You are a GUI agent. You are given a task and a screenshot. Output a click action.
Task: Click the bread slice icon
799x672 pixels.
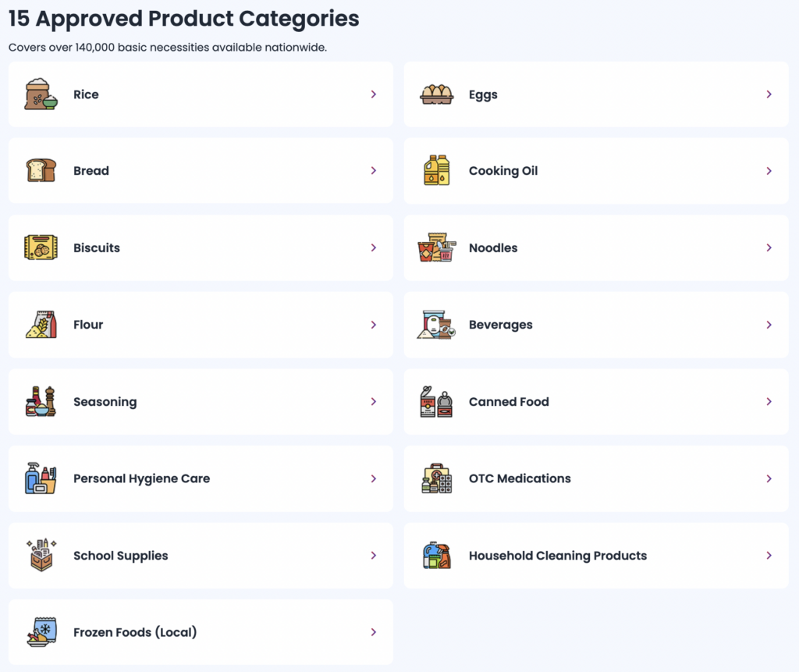click(41, 171)
